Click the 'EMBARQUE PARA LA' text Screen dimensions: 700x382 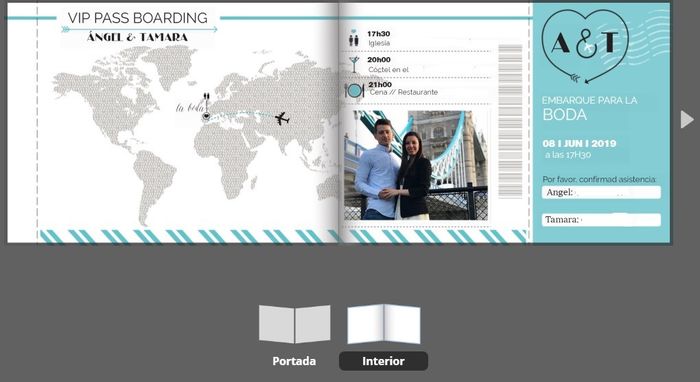point(589,100)
